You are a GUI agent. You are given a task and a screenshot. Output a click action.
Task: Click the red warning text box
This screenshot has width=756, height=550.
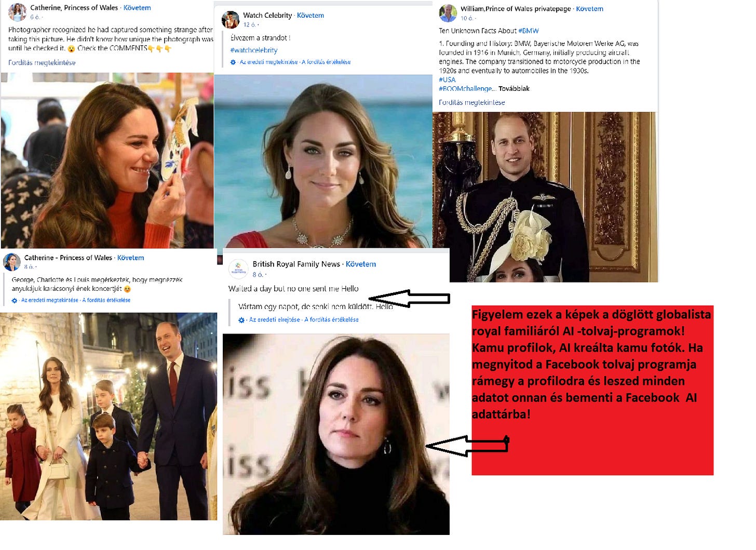click(x=592, y=391)
